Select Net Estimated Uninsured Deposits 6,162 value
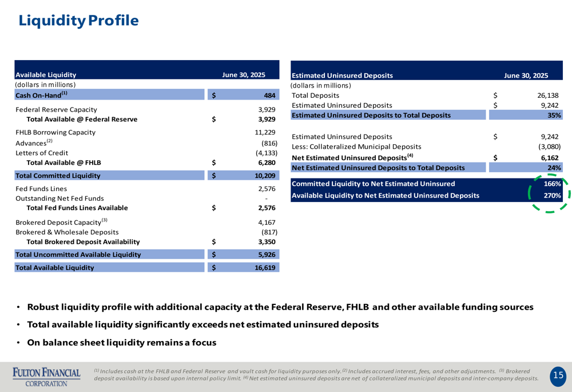Image resolution: width=572 pixels, height=392 pixels. click(549, 158)
